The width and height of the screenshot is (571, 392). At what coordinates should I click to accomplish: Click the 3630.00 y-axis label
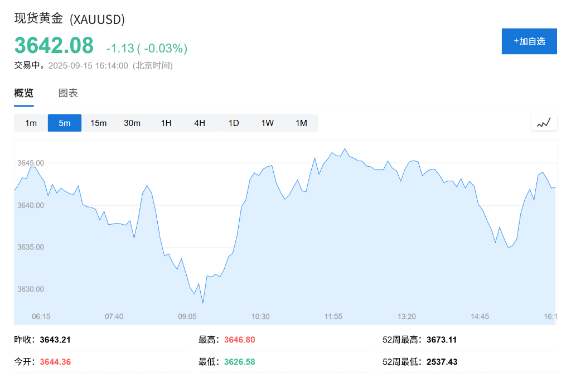point(31,289)
